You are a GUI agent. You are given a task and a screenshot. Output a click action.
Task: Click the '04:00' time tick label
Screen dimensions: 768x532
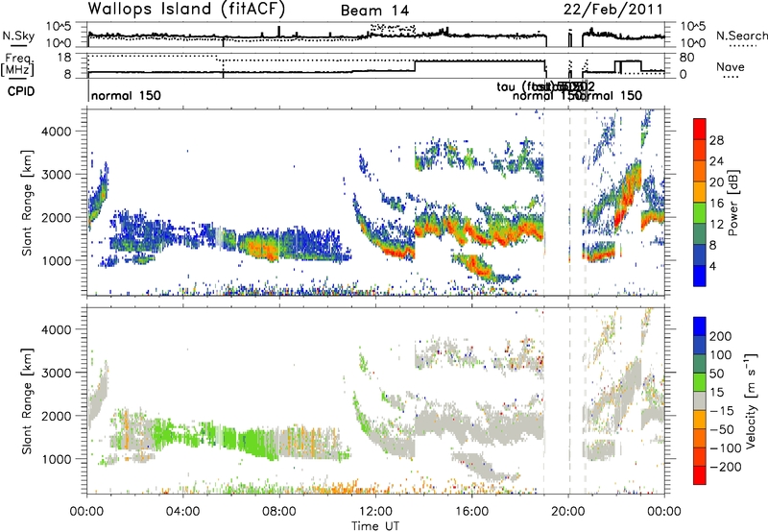click(182, 512)
